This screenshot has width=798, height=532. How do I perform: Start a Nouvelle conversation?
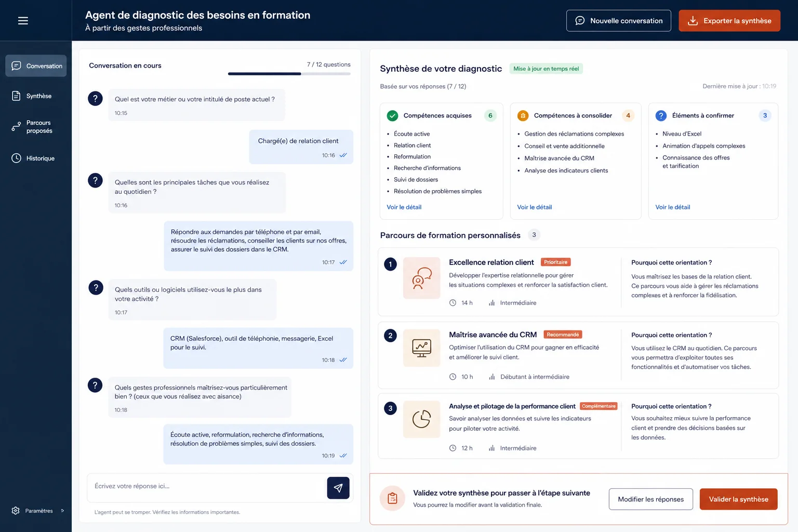pyautogui.click(x=619, y=21)
